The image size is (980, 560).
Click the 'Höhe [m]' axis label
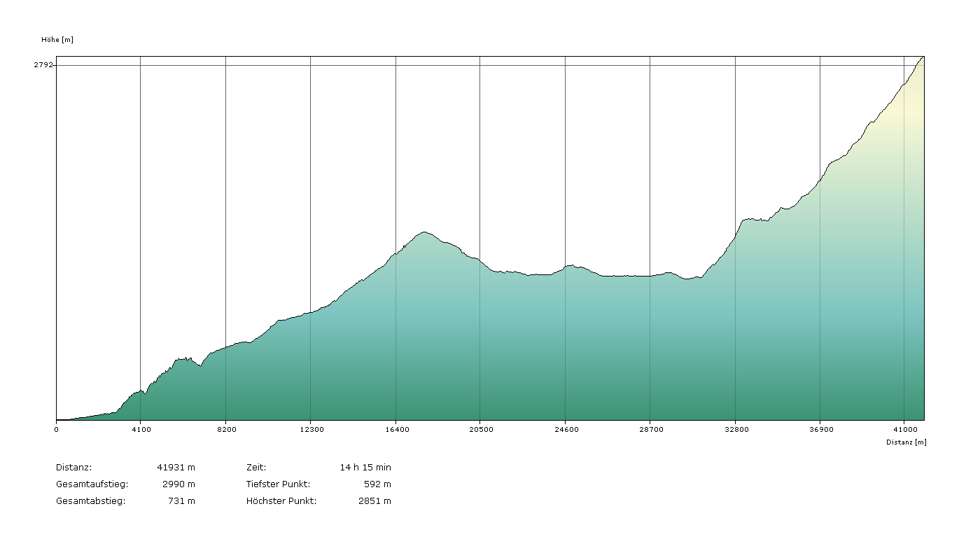tap(57, 40)
